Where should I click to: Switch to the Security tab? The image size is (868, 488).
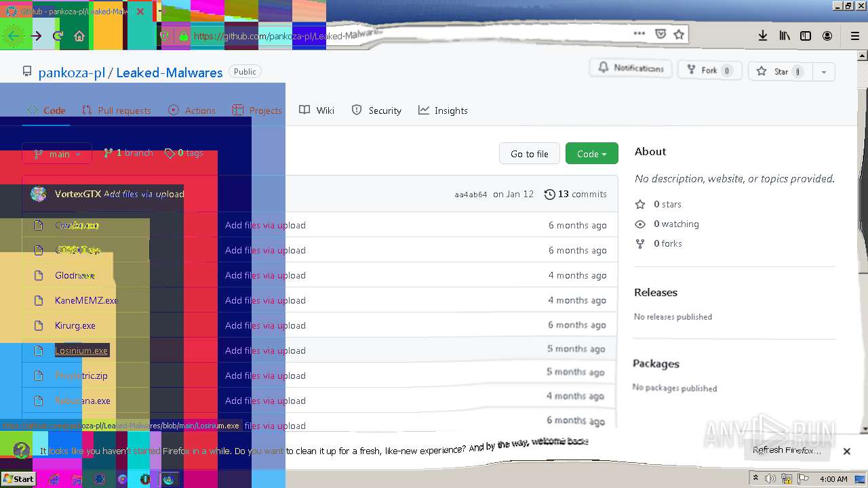(x=376, y=110)
